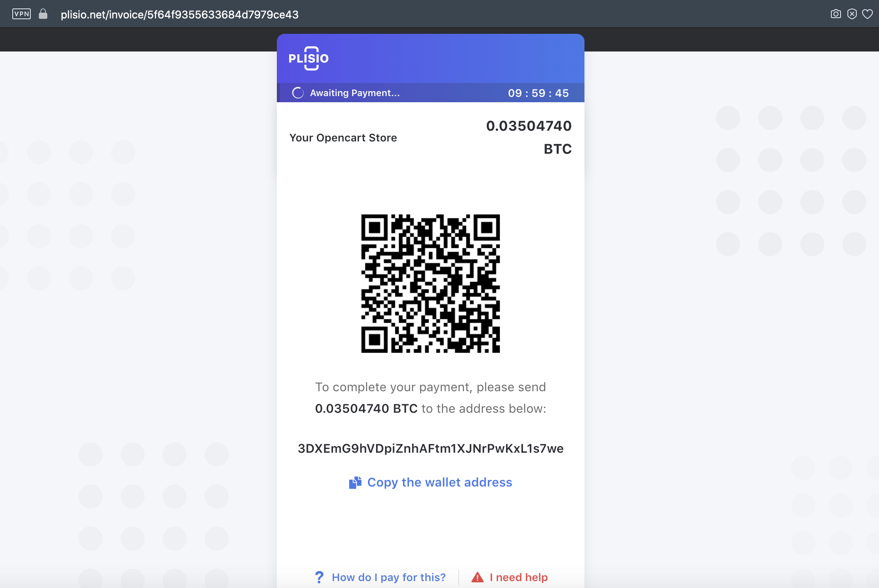879x588 pixels.
Task: Click the 09 : 59 : 45 countdown timer
Action: [x=538, y=93]
